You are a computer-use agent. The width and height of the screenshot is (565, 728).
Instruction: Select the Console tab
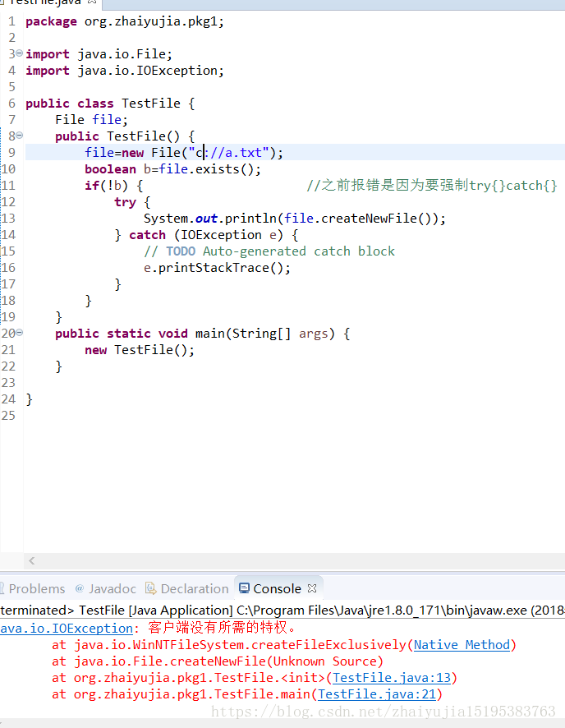277,588
